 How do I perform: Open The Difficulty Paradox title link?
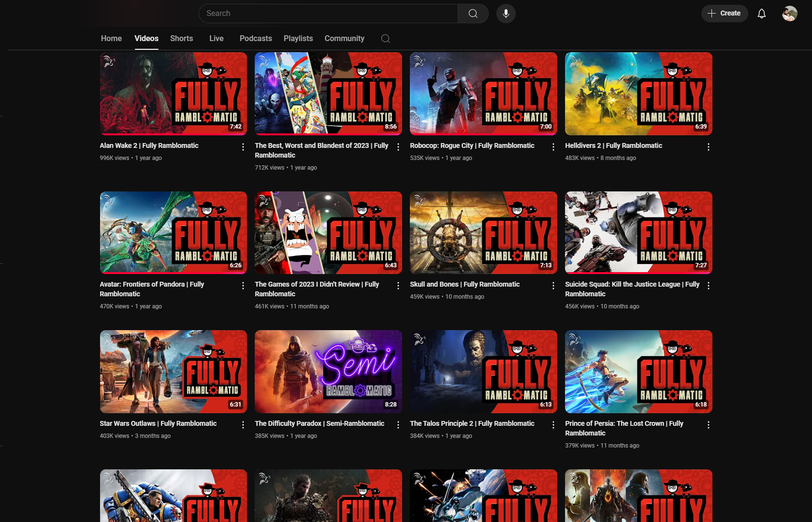pyautogui.click(x=319, y=423)
